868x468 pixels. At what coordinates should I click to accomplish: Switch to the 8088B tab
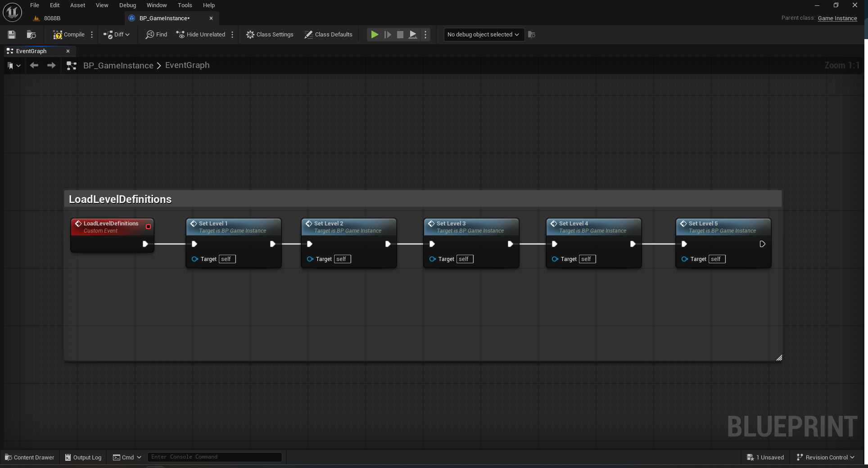pos(52,18)
